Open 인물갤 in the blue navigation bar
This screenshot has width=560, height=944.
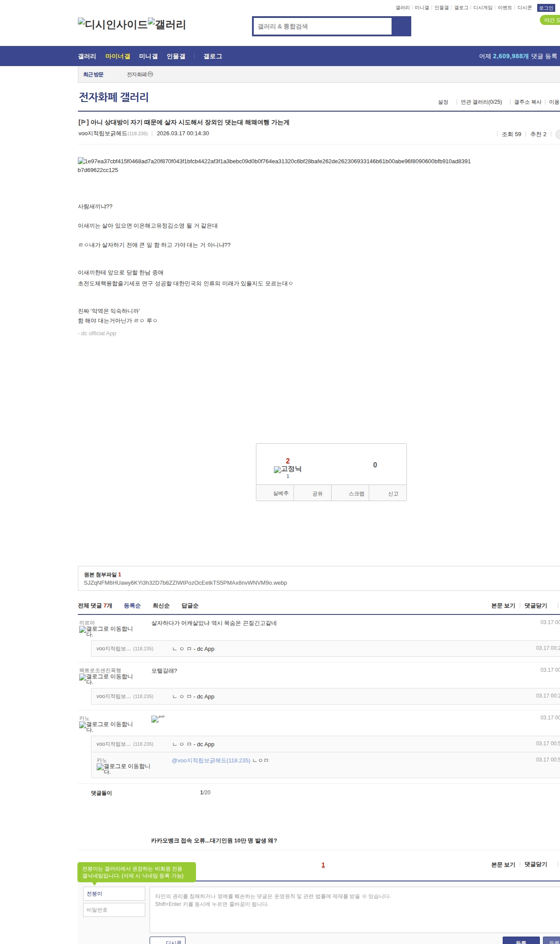click(x=176, y=56)
